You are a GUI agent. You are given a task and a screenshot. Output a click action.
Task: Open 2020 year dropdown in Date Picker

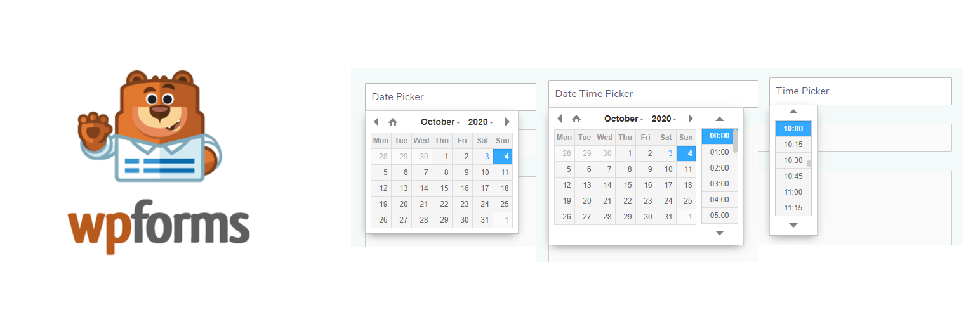[x=480, y=122]
